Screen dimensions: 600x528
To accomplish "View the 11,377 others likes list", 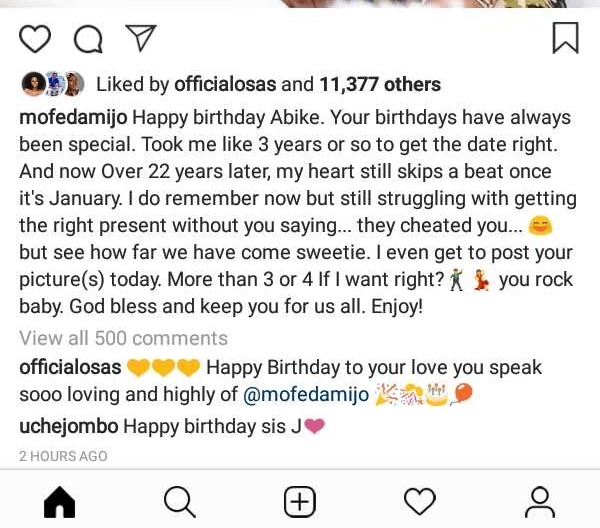I will pyautogui.click(x=381, y=85).
